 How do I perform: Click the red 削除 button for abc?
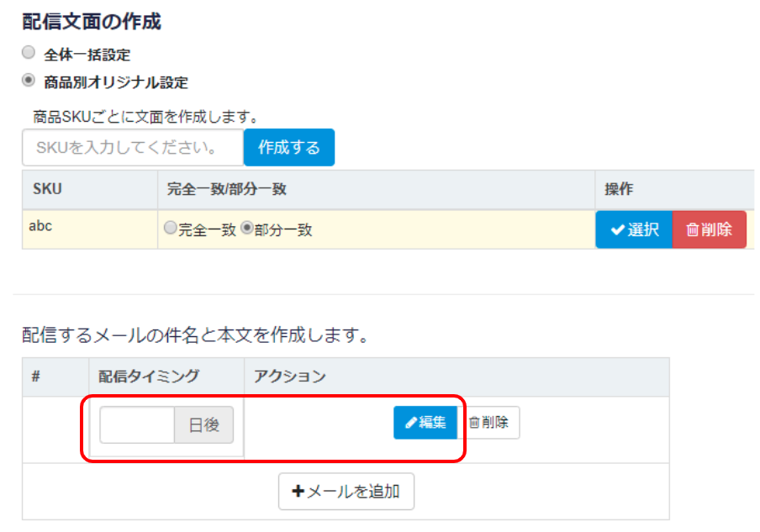(709, 229)
